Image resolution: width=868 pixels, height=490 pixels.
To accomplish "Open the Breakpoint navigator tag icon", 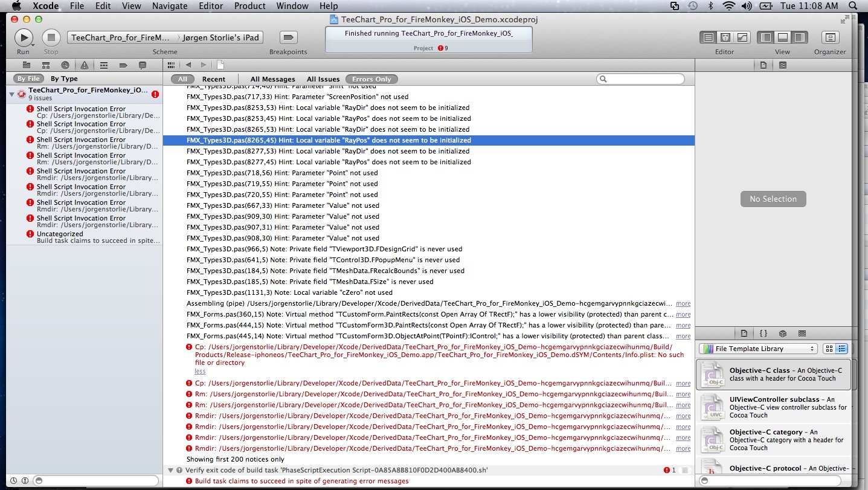I will [x=123, y=65].
